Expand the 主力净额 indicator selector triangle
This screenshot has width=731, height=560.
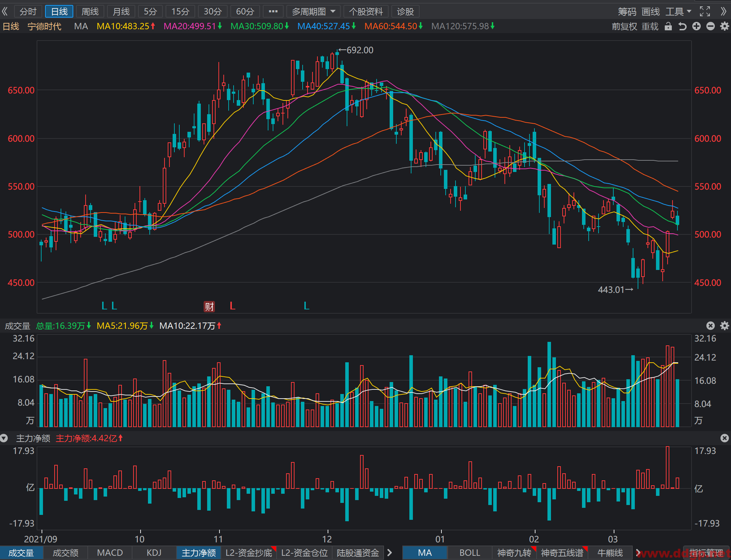coord(4,438)
